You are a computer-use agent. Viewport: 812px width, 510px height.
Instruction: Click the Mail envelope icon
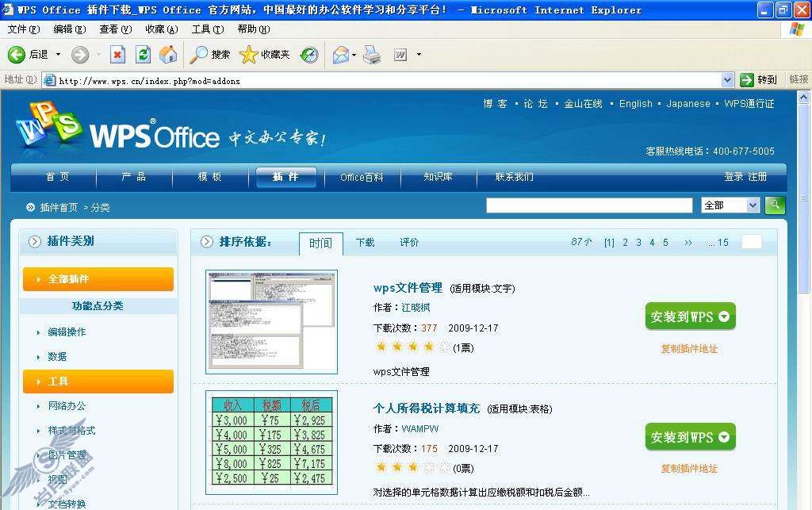340,55
